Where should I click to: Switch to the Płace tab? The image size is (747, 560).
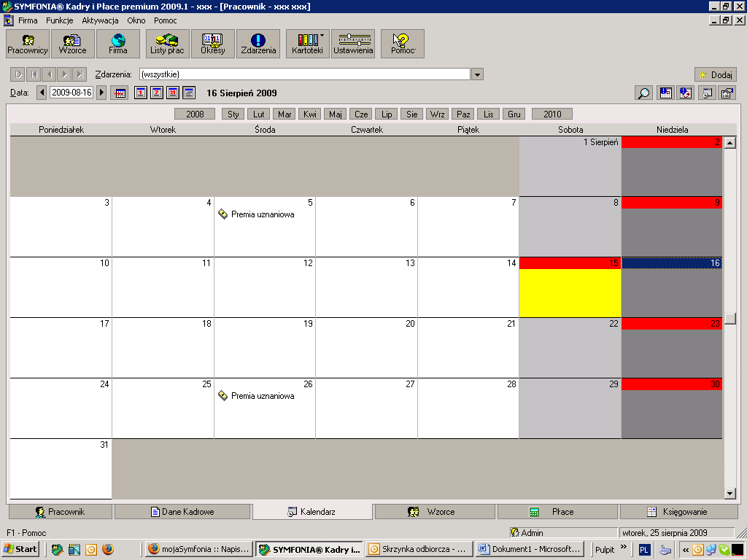[557, 512]
